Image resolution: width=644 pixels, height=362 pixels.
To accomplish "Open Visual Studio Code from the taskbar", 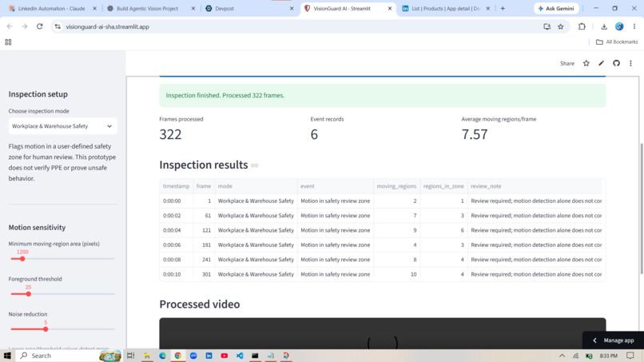I will click(x=240, y=356).
